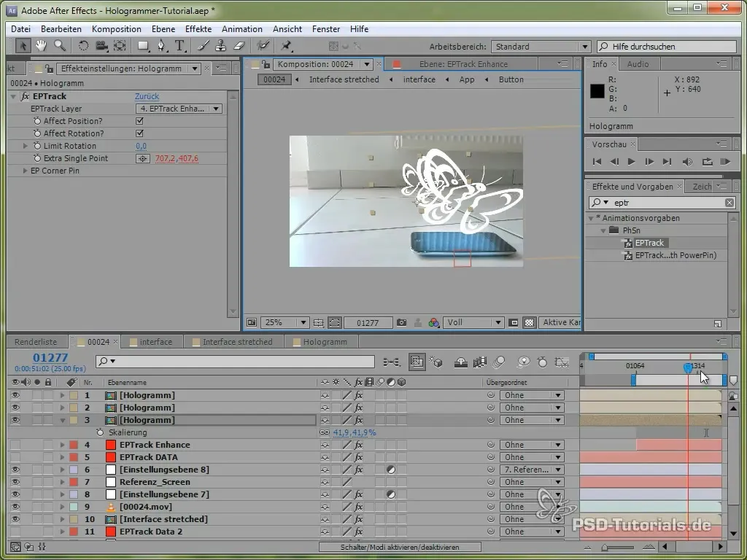Open the 25% magnification dropdown

click(284, 323)
